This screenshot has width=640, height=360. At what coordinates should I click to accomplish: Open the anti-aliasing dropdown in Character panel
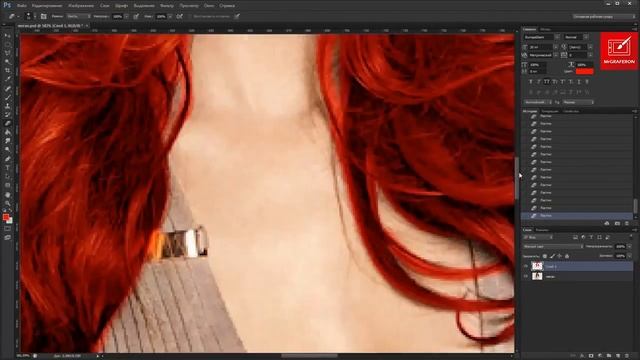[x=578, y=102]
